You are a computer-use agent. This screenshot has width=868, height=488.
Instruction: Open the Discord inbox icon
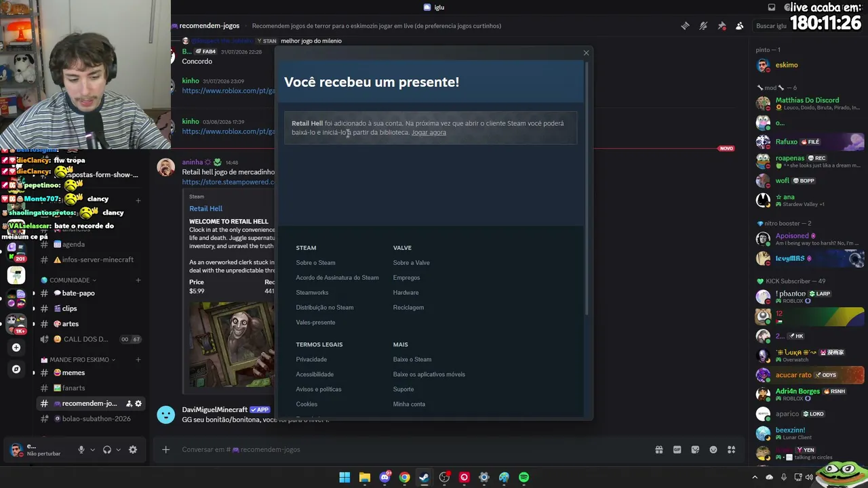[772, 7]
